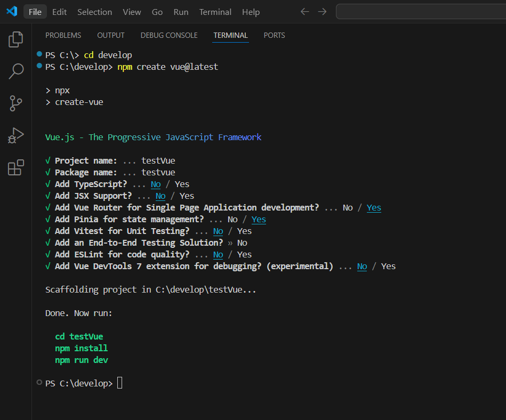Screen dimensions: 506x420
Task: Click the gray decoration circle at last prompt
Action: click(x=39, y=382)
